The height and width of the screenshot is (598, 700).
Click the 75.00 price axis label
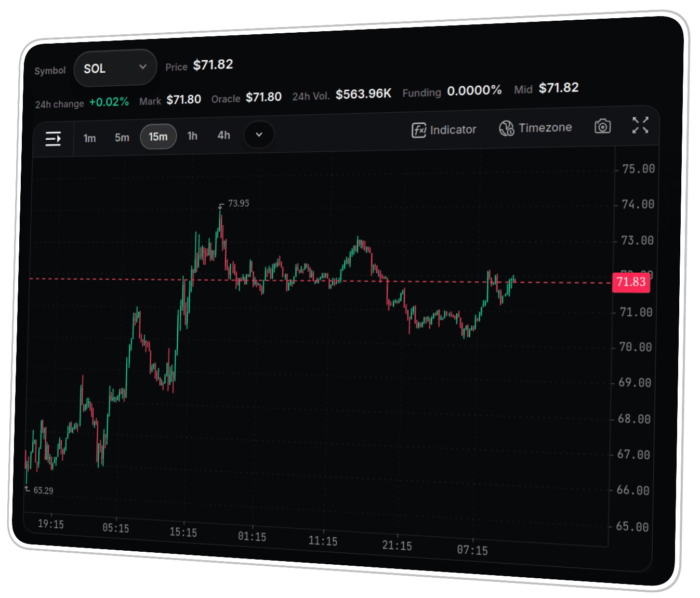(x=639, y=169)
